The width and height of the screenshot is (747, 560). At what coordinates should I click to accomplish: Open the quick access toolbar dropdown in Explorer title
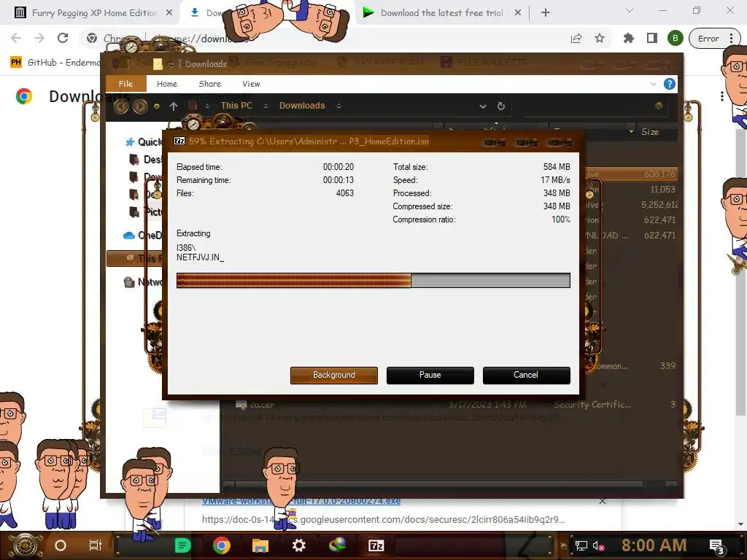[x=171, y=64]
